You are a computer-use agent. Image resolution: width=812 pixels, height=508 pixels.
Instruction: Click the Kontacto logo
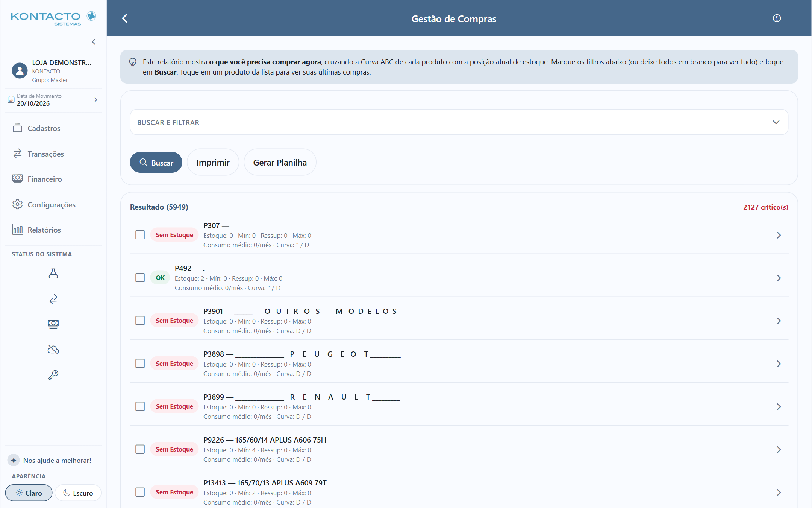click(53, 18)
